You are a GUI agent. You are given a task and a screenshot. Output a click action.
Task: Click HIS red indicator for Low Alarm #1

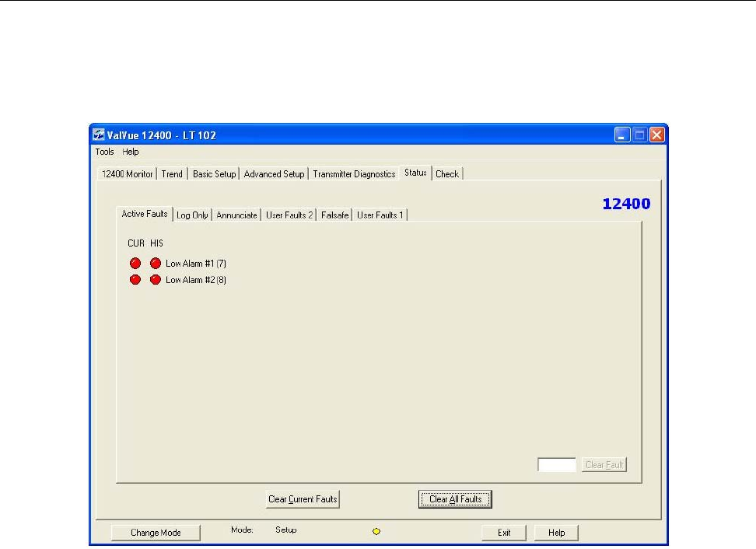point(156,263)
